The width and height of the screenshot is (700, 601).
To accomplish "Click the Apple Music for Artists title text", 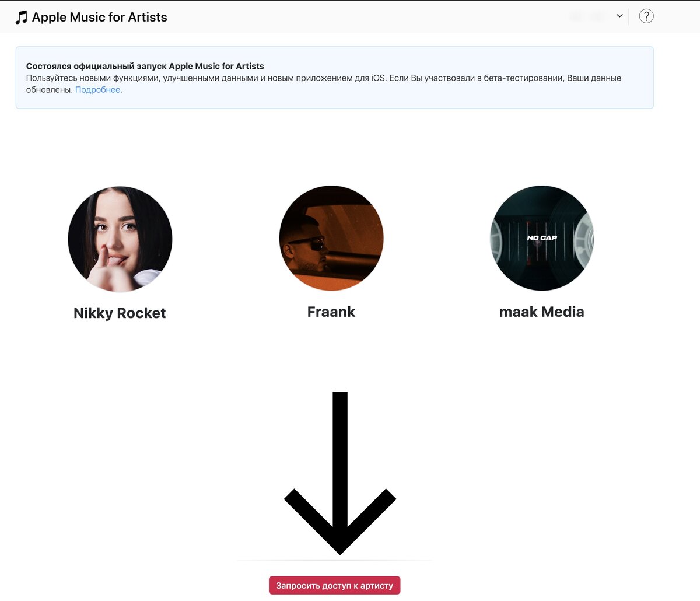I will (x=100, y=16).
